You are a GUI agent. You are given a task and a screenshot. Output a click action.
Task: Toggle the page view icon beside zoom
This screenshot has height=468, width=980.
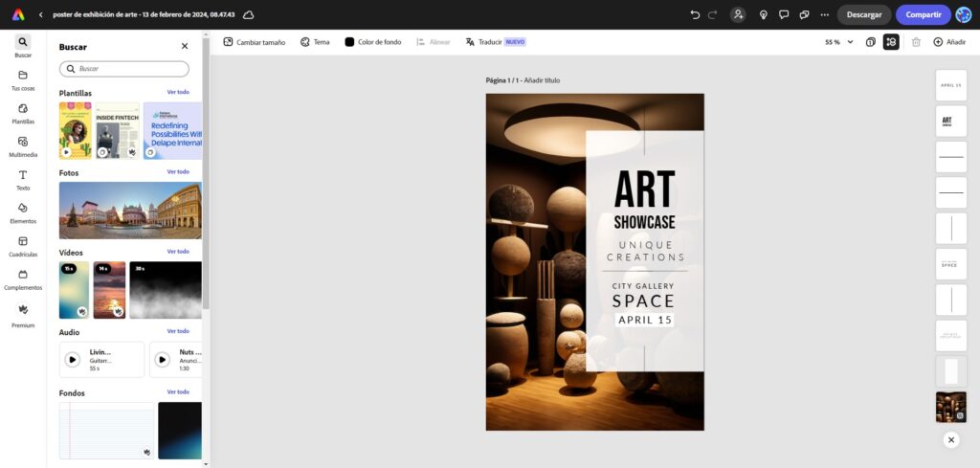pyautogui.click(x=870, y=42)
